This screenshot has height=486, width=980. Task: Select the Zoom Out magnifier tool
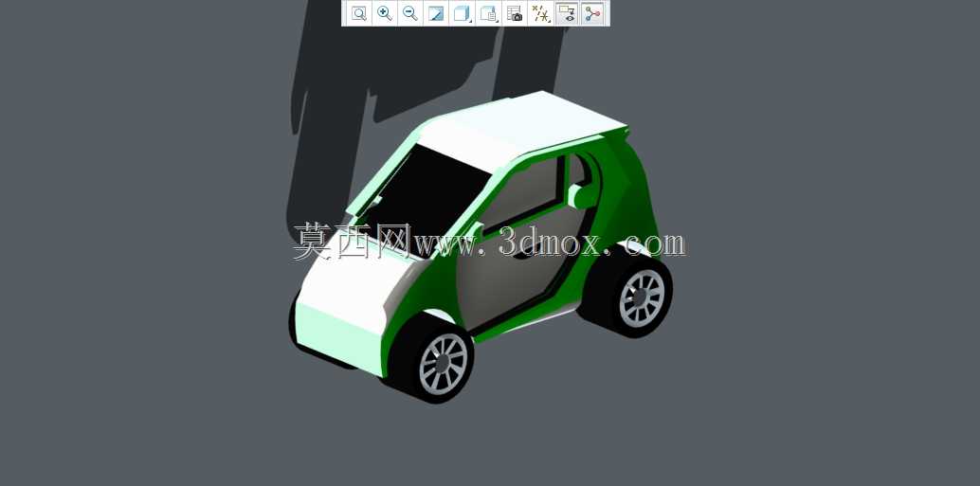pyautogui.click(x=410, y=13)
